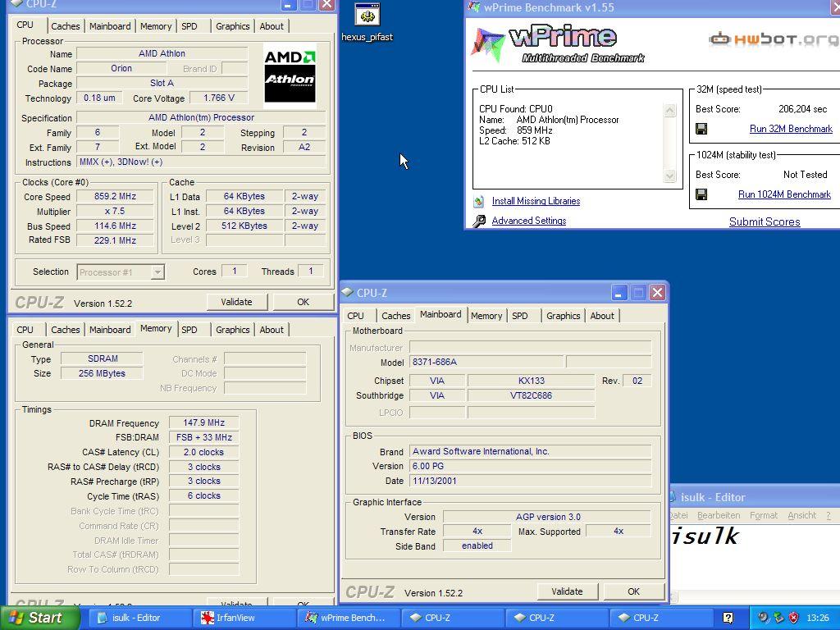840x630 pixels.
Task: Click the Bus Speed 114.6 MHz field
Action: [x=115, y=226]
